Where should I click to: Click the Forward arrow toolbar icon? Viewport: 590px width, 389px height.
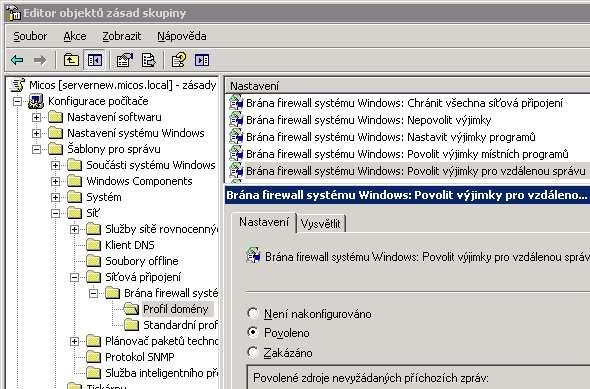point(40,60)
